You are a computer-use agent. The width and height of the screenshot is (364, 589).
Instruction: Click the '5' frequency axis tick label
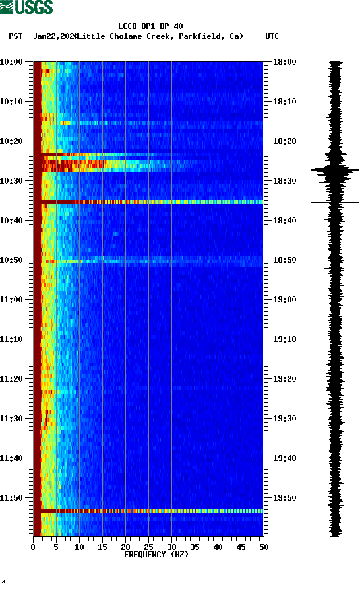pyautogui.click(x=56, y=547)
